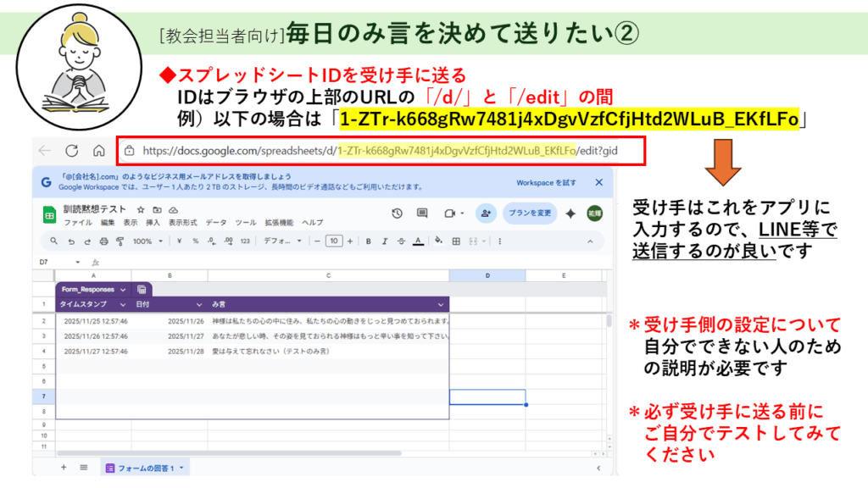Click the browser URL address bar

pos(381,150)
